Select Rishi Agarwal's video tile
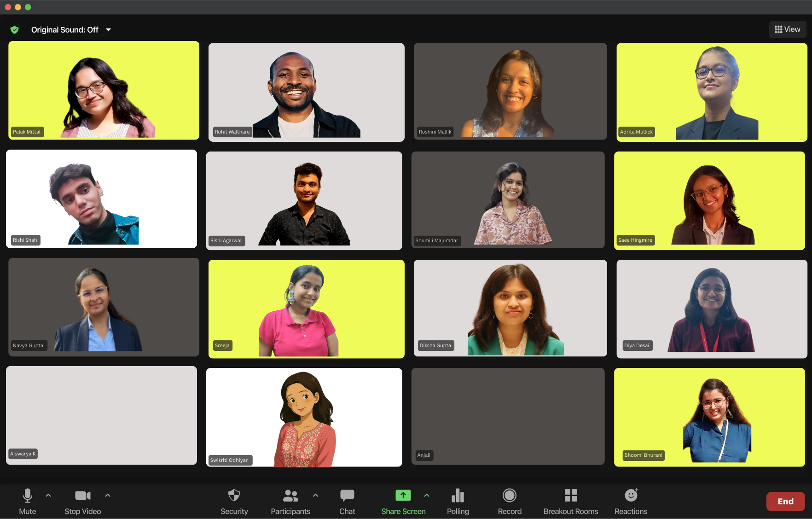The height and width of the screenshot is (519, 812). point(304,201)
